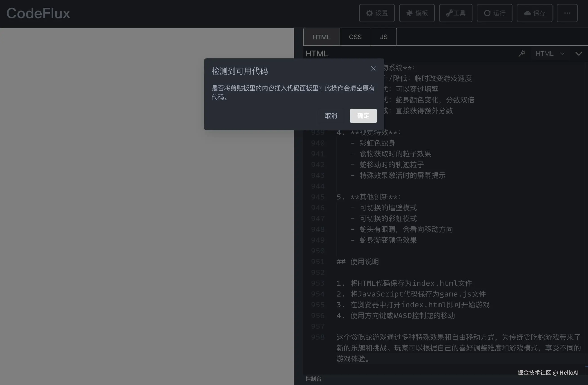Screen dimensions: 588x385
Task: Switch to the JS tab
Action: (x=383, y=37)
